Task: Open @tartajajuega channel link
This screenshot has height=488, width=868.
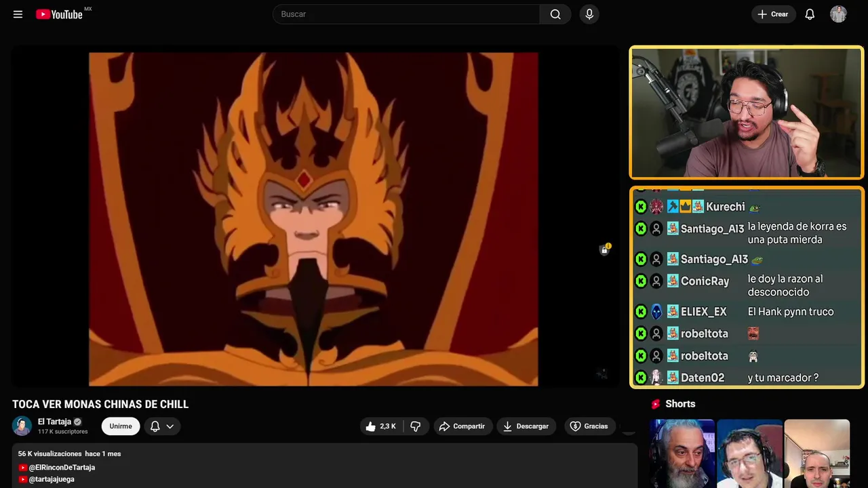Action: click(x=52, y=479)
